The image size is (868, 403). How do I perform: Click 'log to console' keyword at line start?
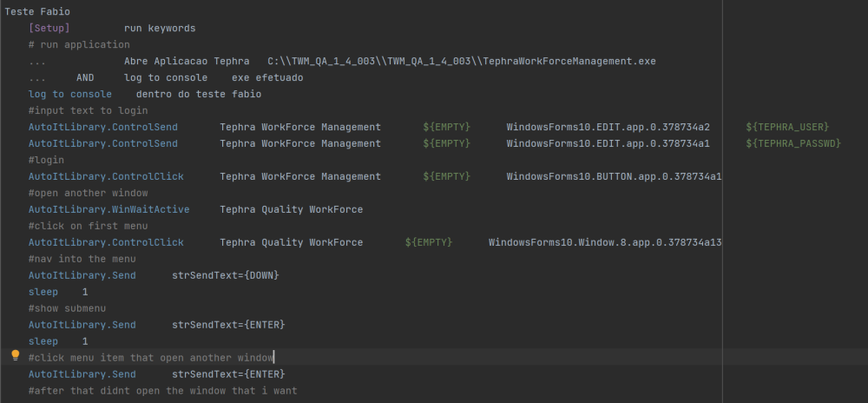(69, 94)
